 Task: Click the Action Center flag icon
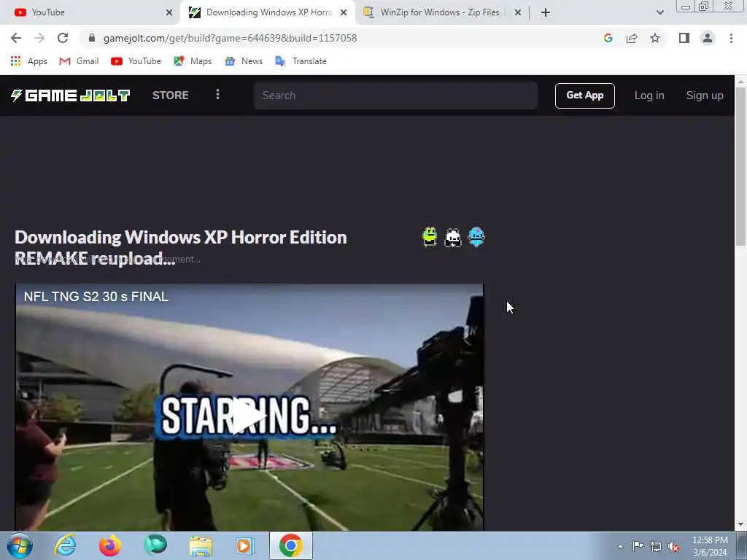pos(638,545)
